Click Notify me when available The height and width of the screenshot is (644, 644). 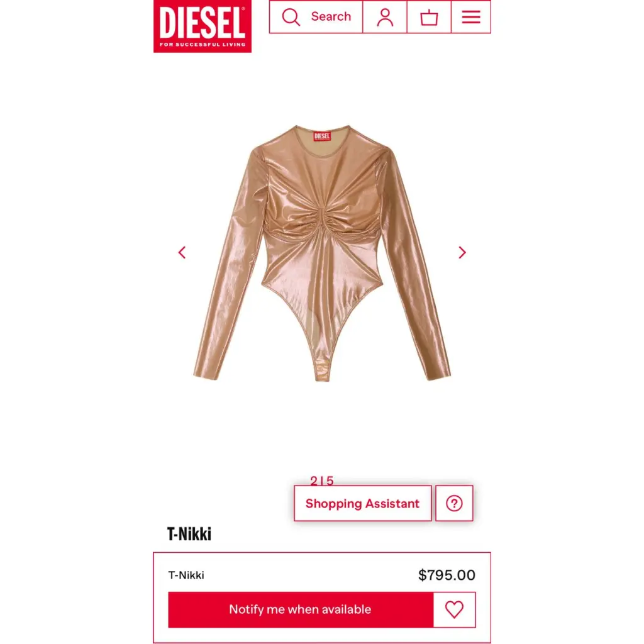coord(301,609)
